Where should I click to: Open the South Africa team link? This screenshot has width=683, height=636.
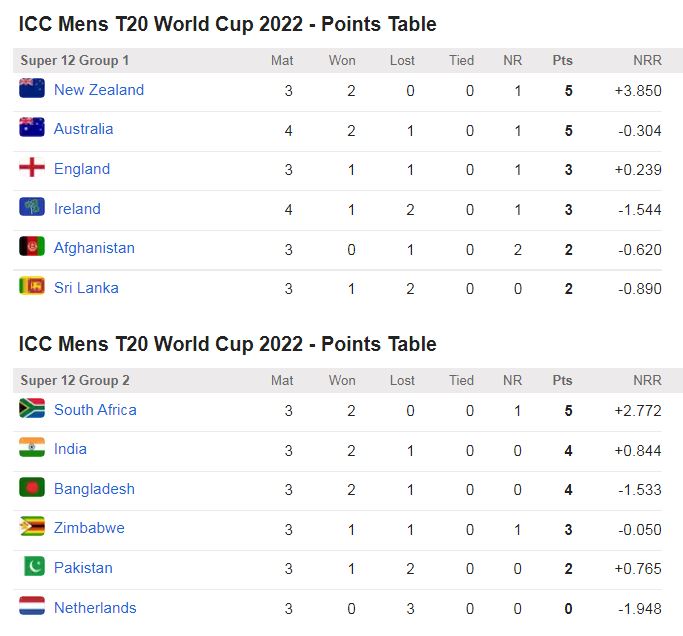coord(95,410)
